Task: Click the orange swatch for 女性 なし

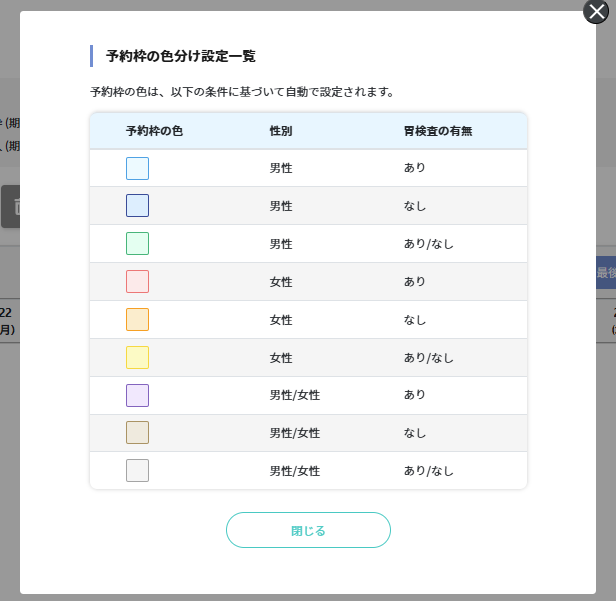Action: [x=137, y=320]
